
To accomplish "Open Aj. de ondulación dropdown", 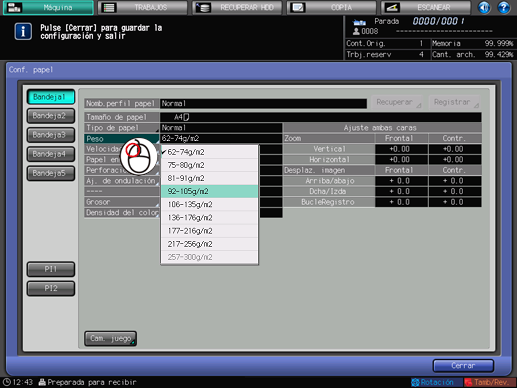I will pos(122,181).
